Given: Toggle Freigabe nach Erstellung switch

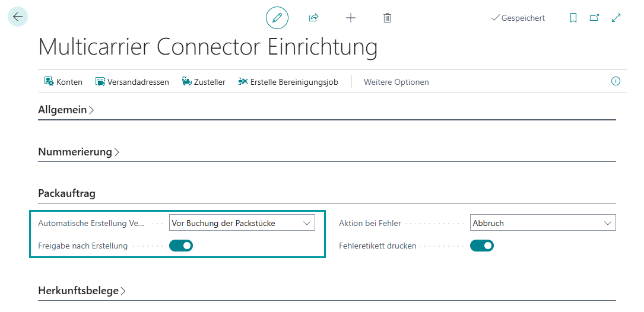Looking at the screenshot, I should [x=181, y=246].
